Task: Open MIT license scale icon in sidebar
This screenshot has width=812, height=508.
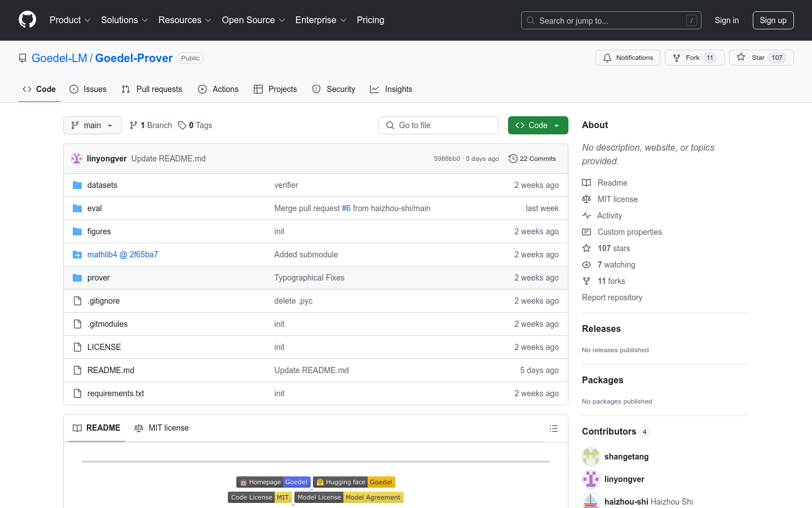Action: (x=586, y=199)
